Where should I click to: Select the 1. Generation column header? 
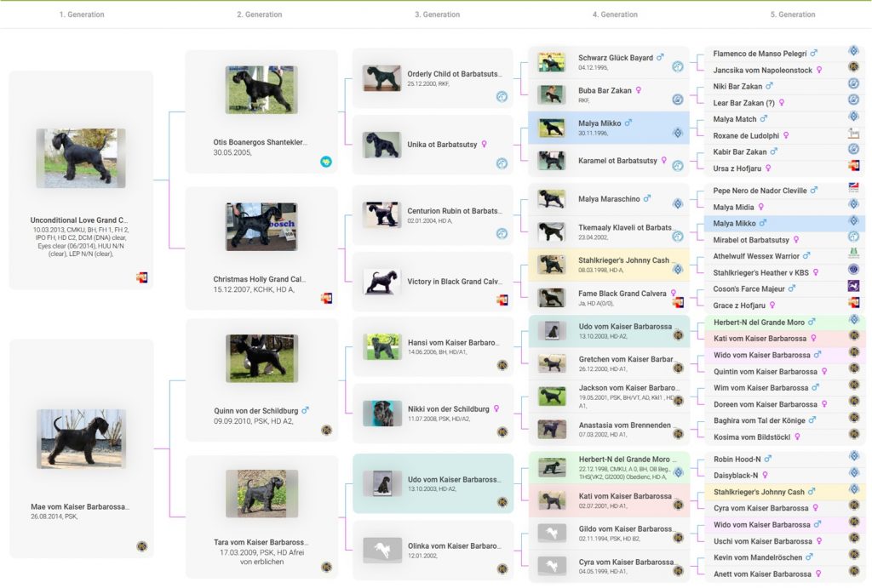click(82, 14)
